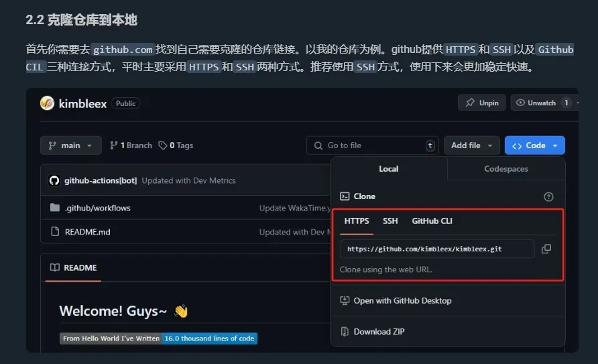
Task: Click the clone help question mark icon
Action: (x=548, y=196)
